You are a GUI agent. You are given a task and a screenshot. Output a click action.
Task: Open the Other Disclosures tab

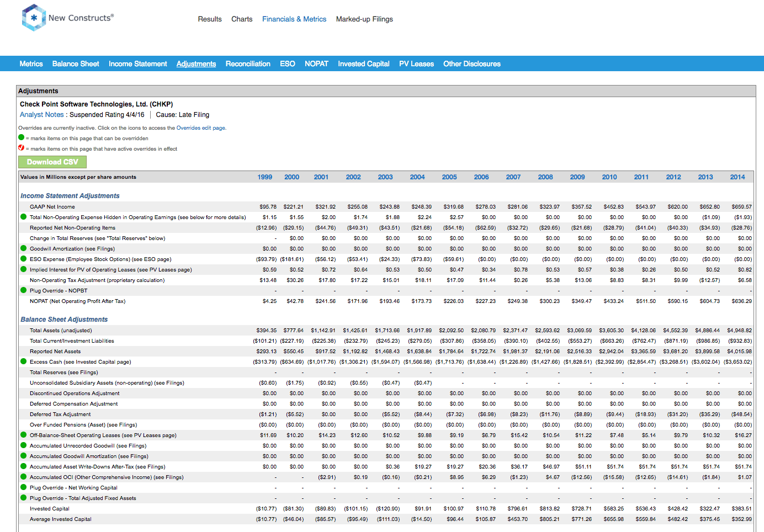(472, 64)
